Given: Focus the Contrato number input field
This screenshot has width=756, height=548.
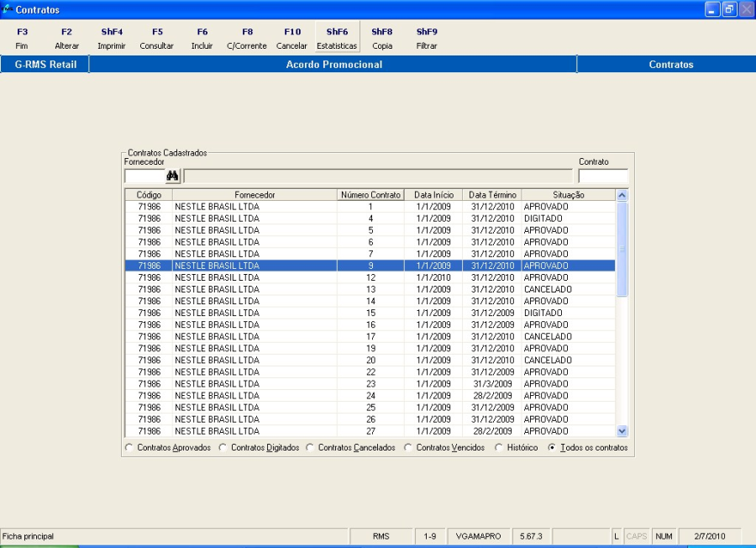Looking at the screenshot, I should [x=602, y=176].
